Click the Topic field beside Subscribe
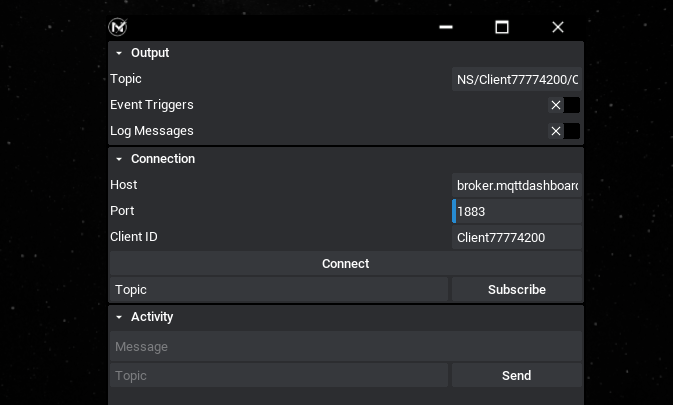This screenshot has width=673, height=405. tap(279, 290)
